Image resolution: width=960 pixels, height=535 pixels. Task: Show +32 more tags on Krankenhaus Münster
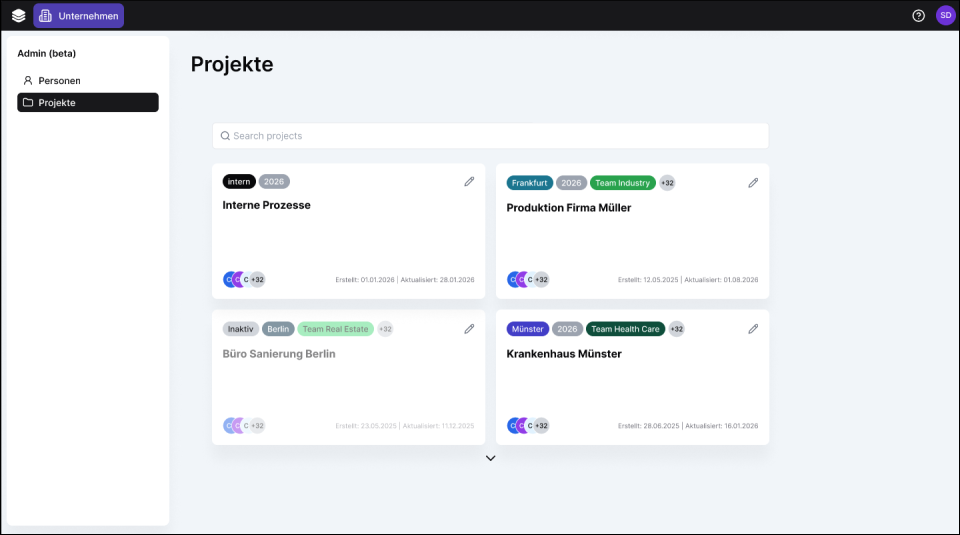click(x=676, y=329)
